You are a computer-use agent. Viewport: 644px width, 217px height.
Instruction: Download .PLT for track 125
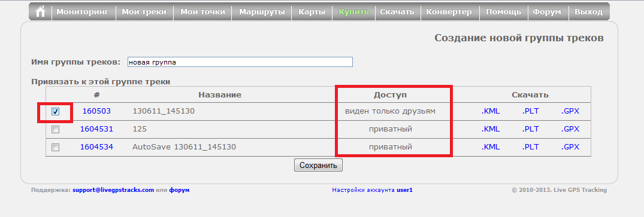pyautogui.click(x=530, y=129)
